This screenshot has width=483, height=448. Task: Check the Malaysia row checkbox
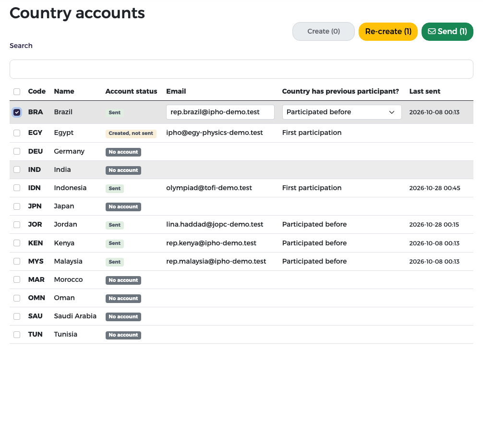pyautogui.click(x=17, y=261)
